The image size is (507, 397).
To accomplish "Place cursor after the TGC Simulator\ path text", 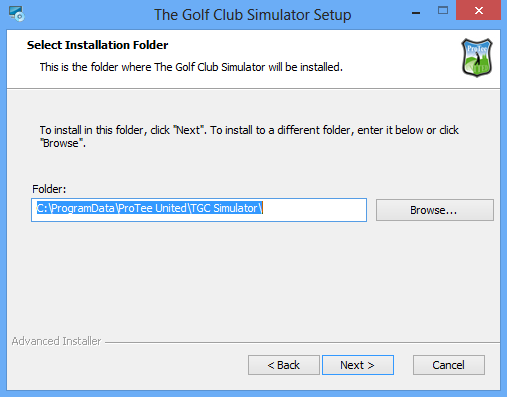I will [x=263, y=208].
